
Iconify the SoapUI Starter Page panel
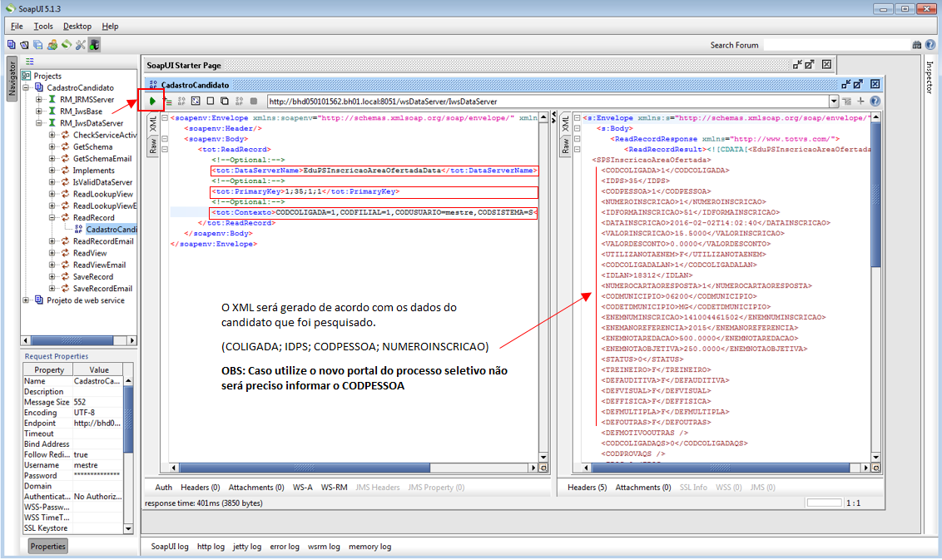pos(797,64)
